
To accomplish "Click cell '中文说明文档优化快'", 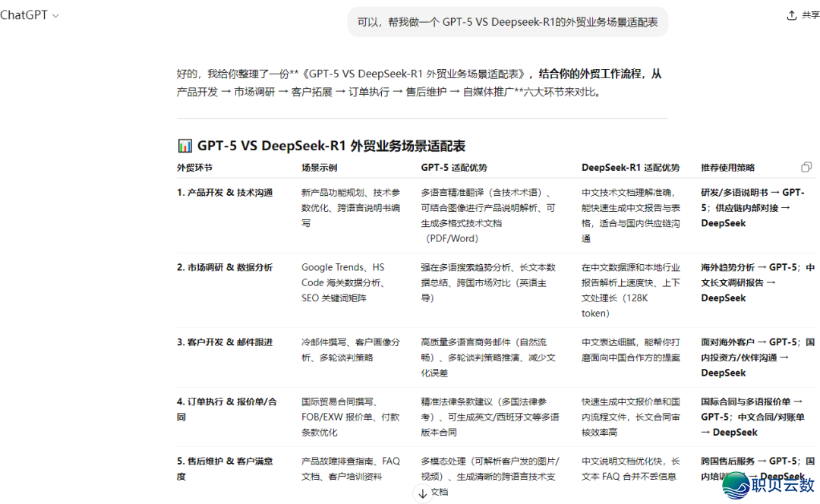I will [x=631, y=468].
